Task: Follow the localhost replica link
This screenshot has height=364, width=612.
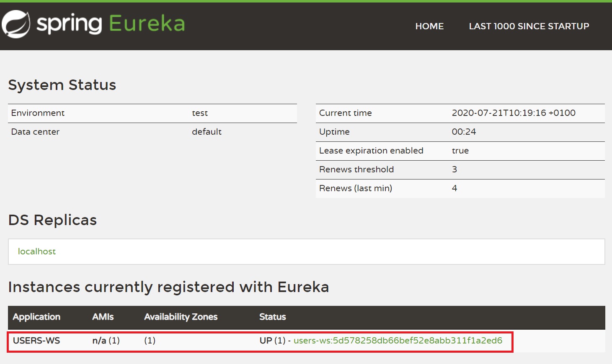Action: (37, 251)
